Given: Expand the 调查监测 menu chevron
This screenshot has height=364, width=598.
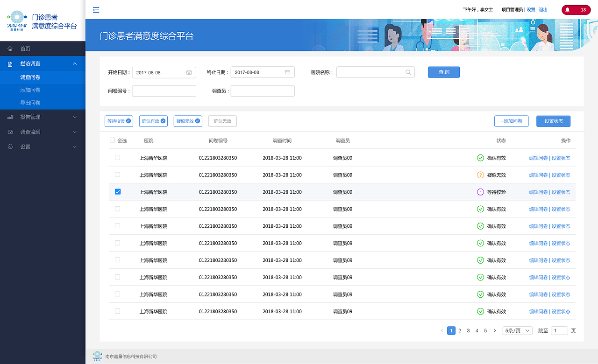Looking at the screenshot, I should 75,132.
